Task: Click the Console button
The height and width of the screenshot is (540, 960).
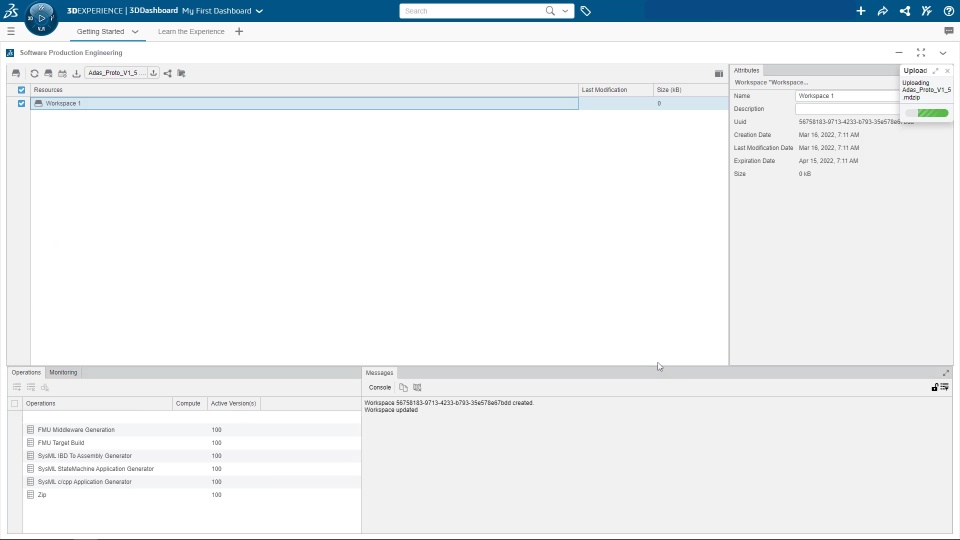Action: tap(380, 387)
